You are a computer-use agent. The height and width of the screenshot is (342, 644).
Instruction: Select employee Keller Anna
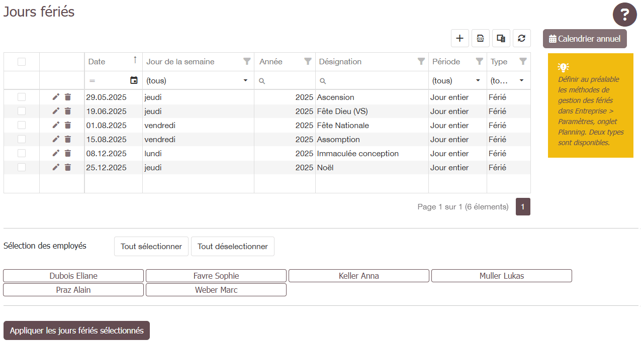pyautogui.click(x=358, y=276)
